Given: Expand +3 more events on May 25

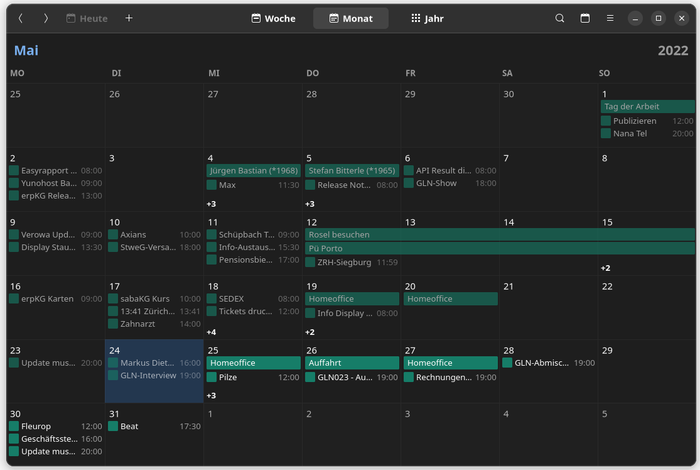Looking at the screenshot, I should click(211, 395).
